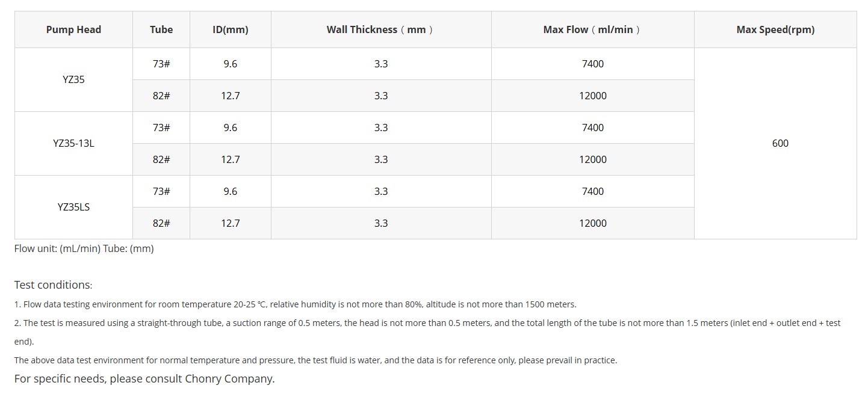Screen dimensions: 868x409
Task: Click the Max Speed(rpm) column header
Action: 775,29
